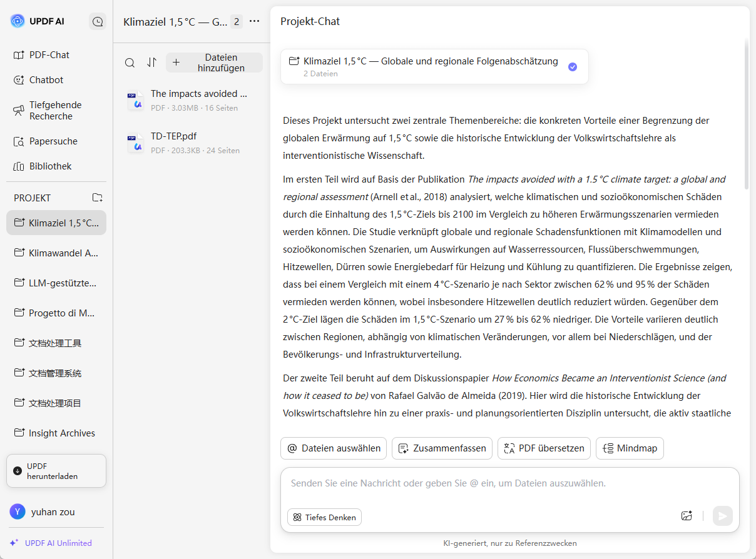Image resolution: width=756 pixels, height=559 pixels.
Task: Click the UPDF AI Unlimited link
Action: tap(58, 543)
